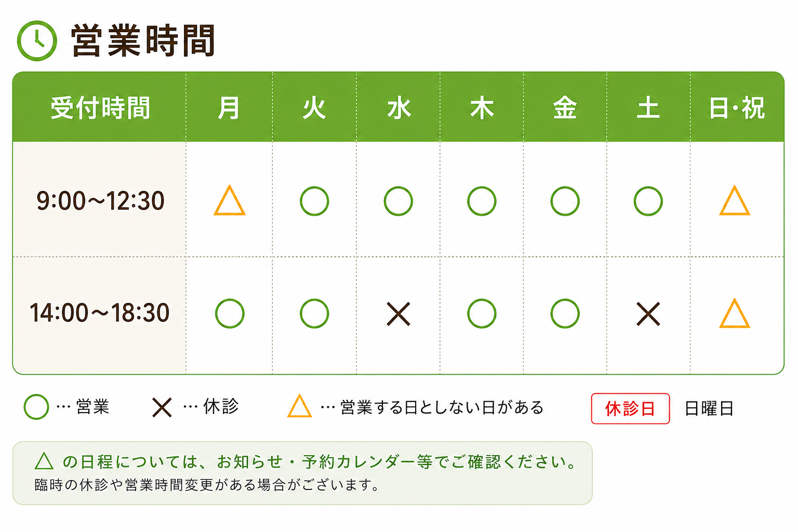Click green triangle in the notice box
The image size is (798, 532).
pos(44,461)
